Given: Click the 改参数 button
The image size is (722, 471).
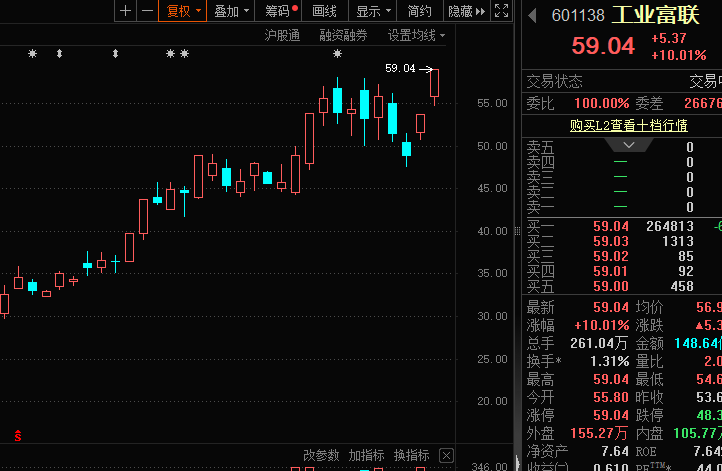Looking at the screenshot, I should click(x=322, y=456).
